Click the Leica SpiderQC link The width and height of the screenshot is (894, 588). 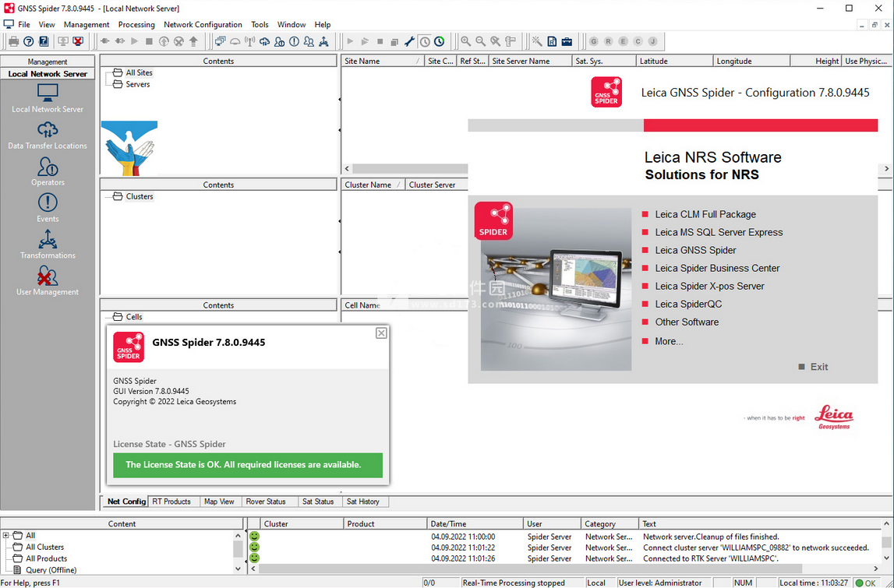click(688, 305)
